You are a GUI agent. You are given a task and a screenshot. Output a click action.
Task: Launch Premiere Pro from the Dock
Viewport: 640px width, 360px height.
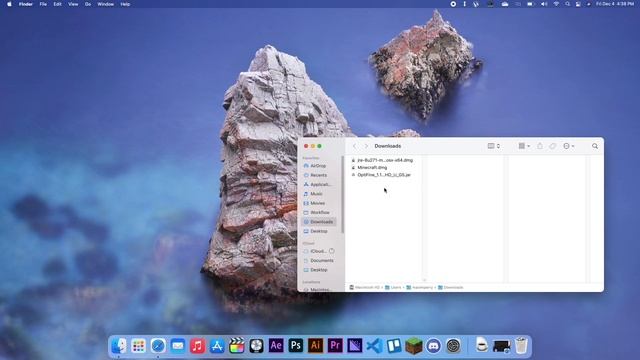click(335, 346)
